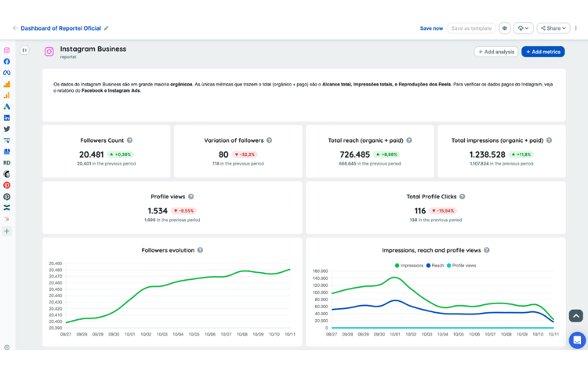Show help for Total impressions (organic + paid)
The height and width of the screenshot is (367, 588).
(549, 140)
